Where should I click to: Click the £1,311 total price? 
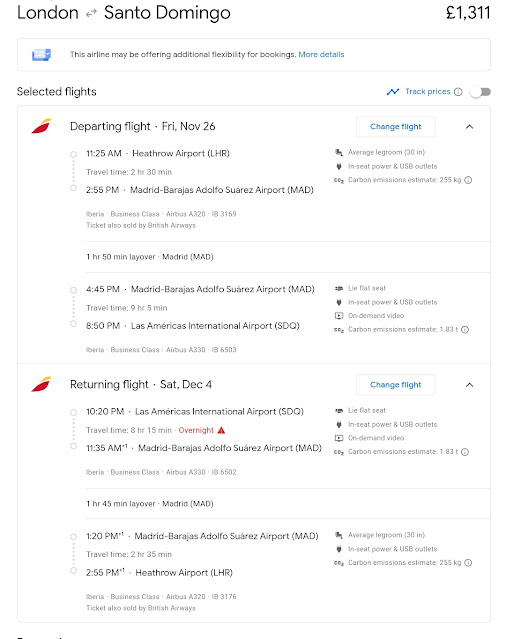coord(468,13)
